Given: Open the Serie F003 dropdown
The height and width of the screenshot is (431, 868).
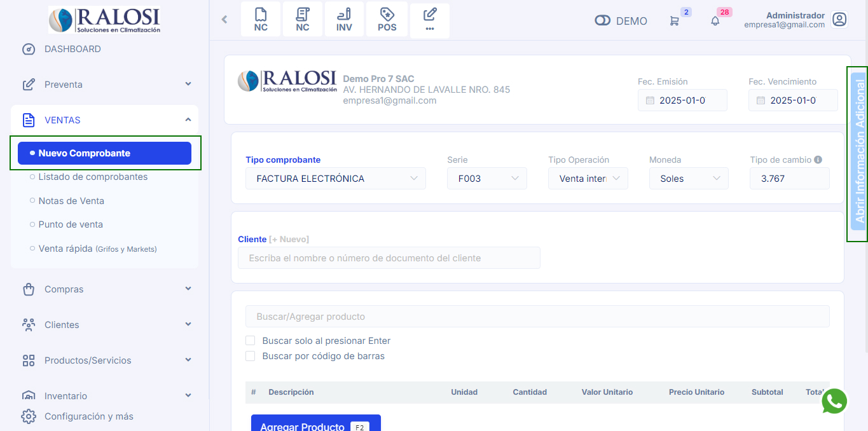Looking at the screenshot, I should [486, 179].
